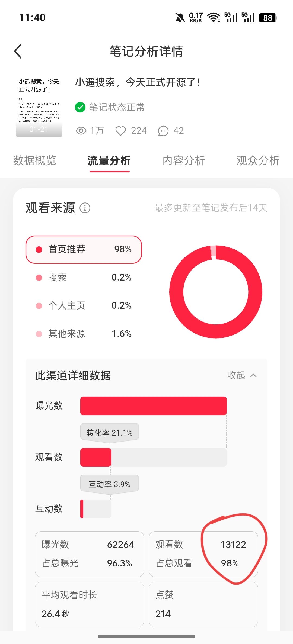Select the 其他来源 source option

(x=84, y=334)
